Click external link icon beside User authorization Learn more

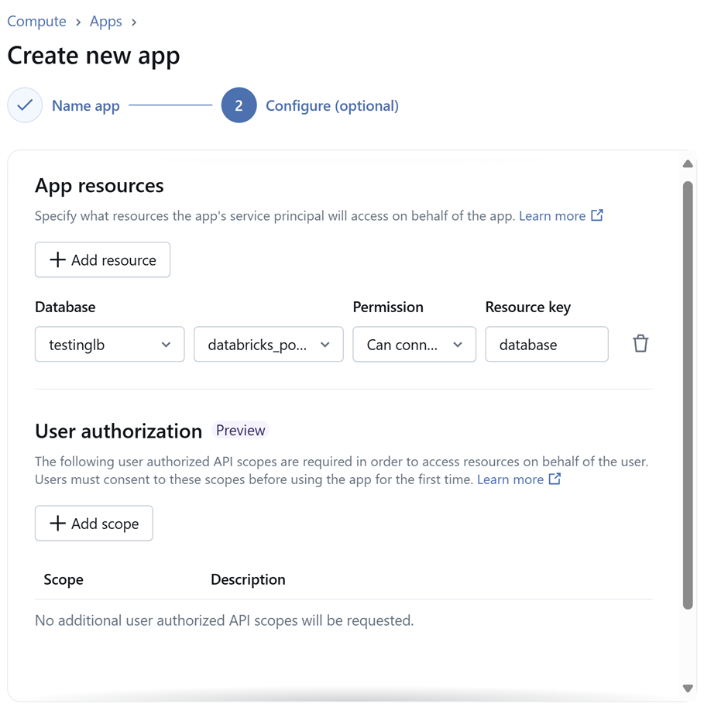[555, 479]
